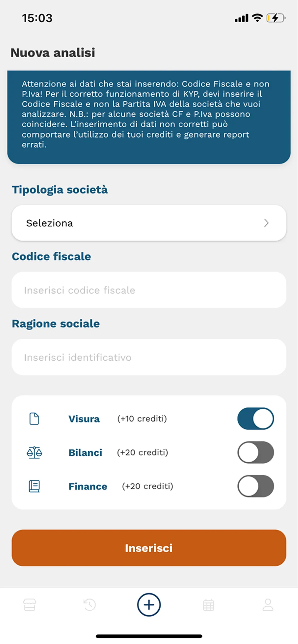Tap the Bilanci balance scale icon
Viewport: 298px width, 644px height.
[34, 453]
